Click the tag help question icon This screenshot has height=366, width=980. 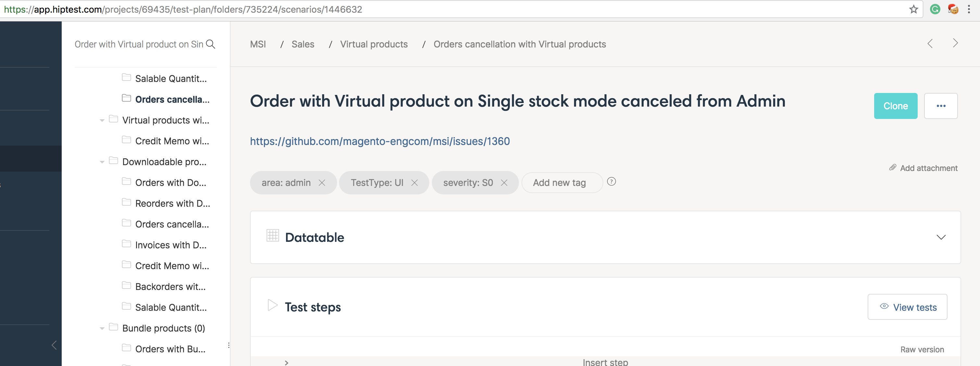pos(611,182)
